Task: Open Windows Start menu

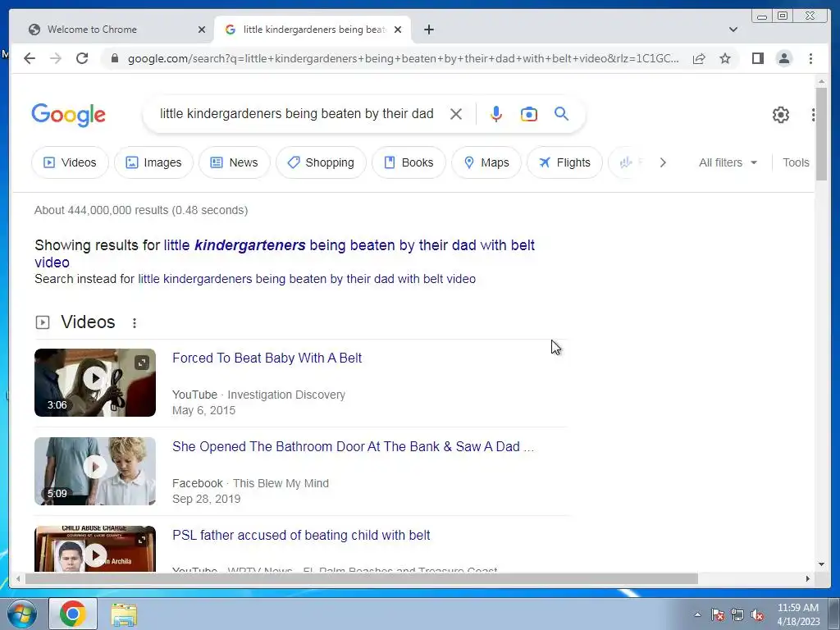Action: (x=21, y=614)
